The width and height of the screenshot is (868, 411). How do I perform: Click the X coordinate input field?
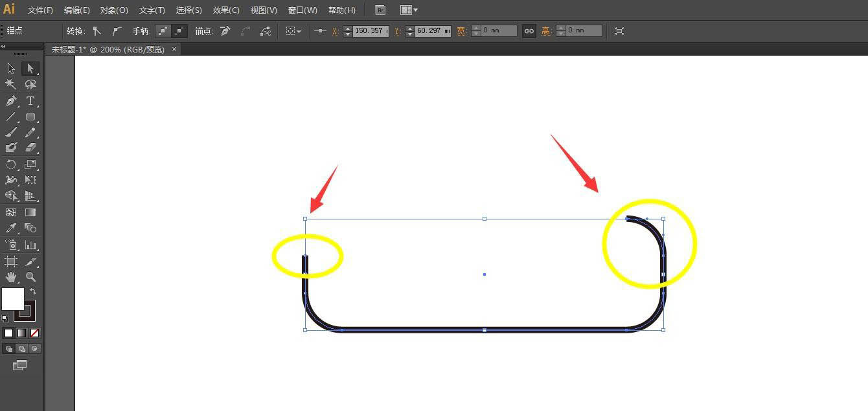point(370,31)
